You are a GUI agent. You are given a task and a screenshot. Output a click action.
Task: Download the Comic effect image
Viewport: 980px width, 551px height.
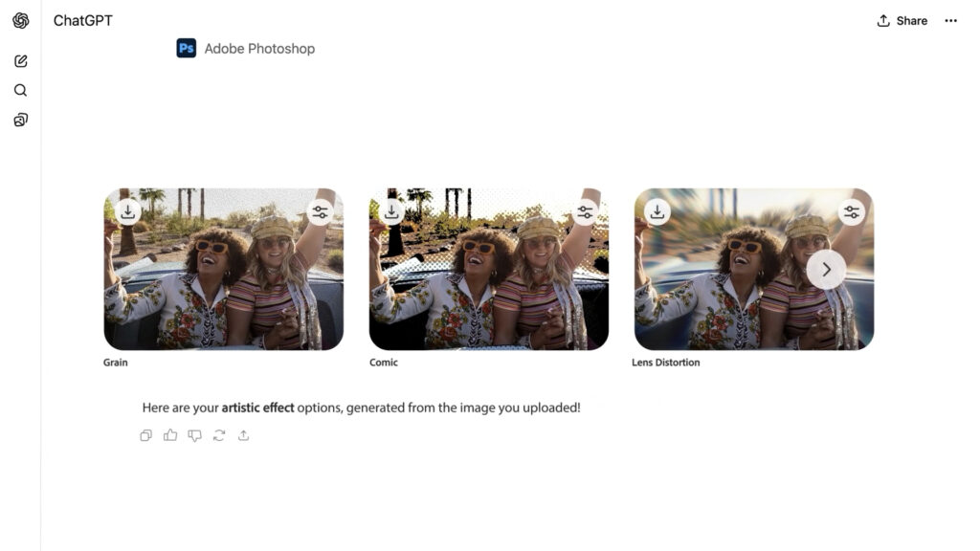click(392, 211)
